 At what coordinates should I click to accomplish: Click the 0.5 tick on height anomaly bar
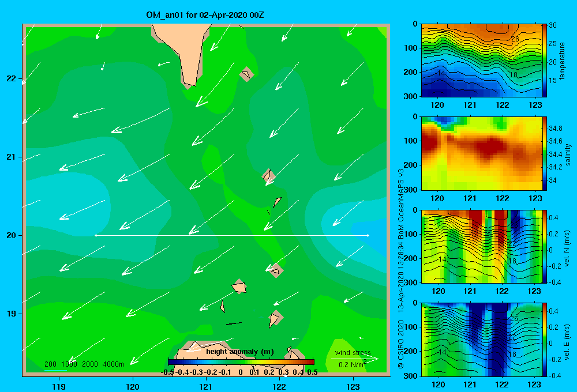point(312,372)
